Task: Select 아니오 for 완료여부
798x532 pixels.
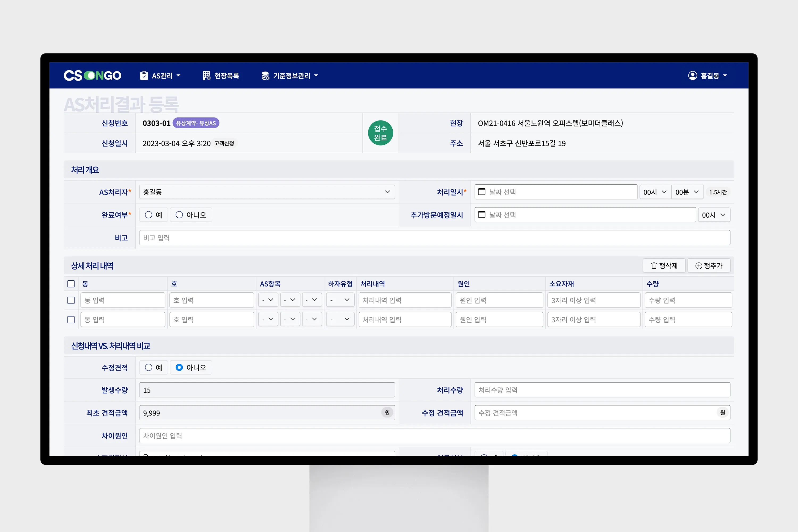Action: (x=179, y=215)
